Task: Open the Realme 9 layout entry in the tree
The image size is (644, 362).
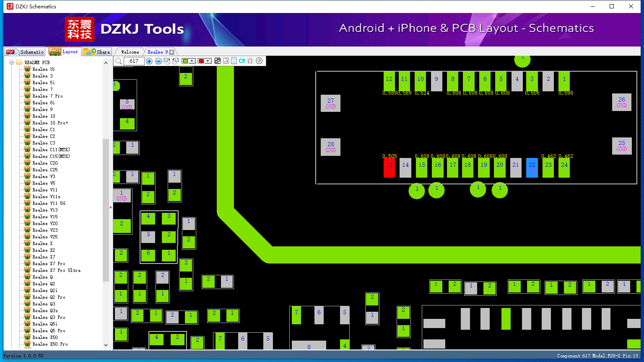Action: point(42,109)
